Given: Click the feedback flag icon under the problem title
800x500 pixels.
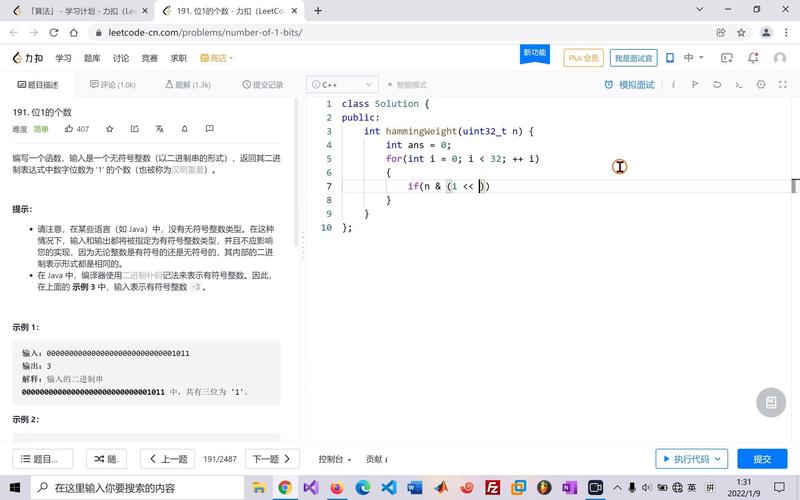Looking at the screenshot, I should [210, 129].
